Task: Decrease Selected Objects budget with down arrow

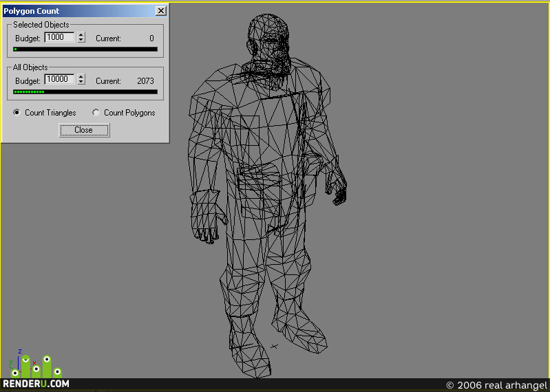Action: [x=81, y=40]
